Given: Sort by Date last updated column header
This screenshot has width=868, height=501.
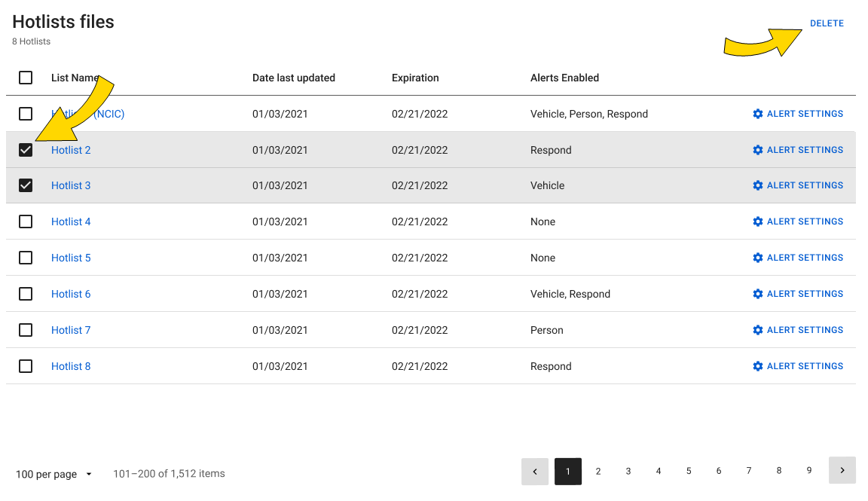Looking at the screenshot, I should [x=293, y=78].
